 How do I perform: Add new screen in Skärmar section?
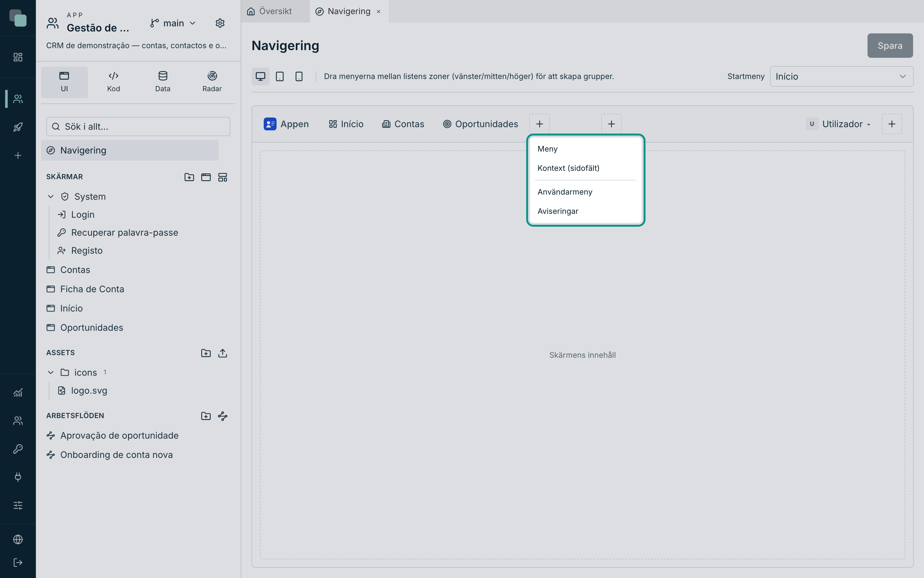(206, 177)
